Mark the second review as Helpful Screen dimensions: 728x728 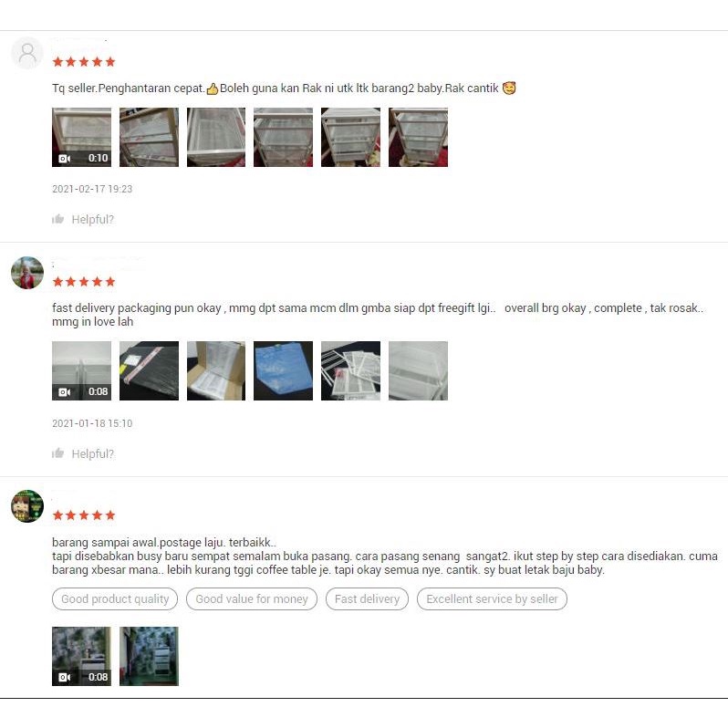[x=92, y=453]
